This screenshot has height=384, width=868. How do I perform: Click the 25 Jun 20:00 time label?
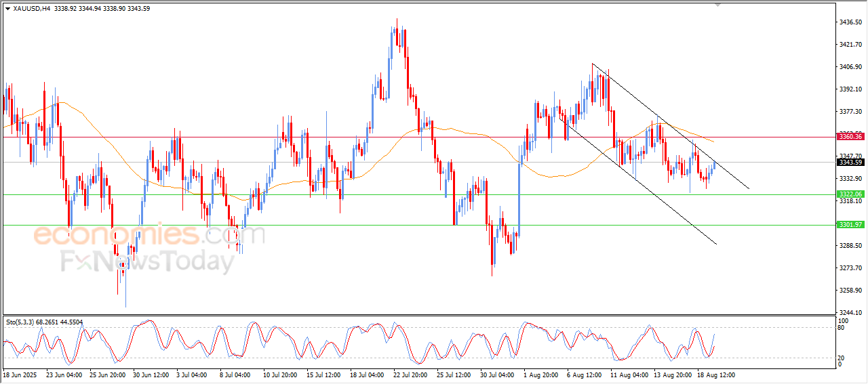(108, 375)
